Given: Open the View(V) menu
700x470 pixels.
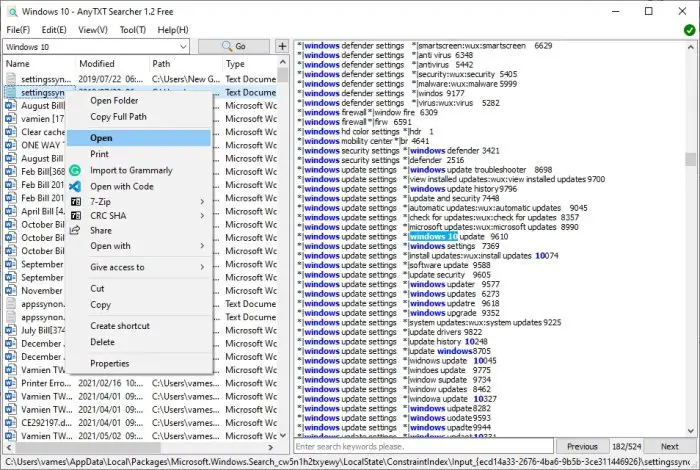Looking at the screenshot, I should pyautogui.click(x=93, y=30).
